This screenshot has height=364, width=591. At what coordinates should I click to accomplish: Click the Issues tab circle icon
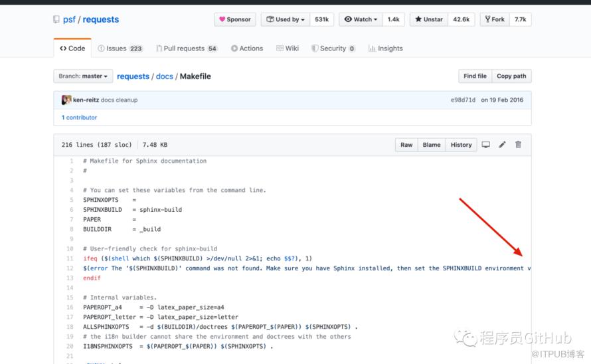point(101,48)
